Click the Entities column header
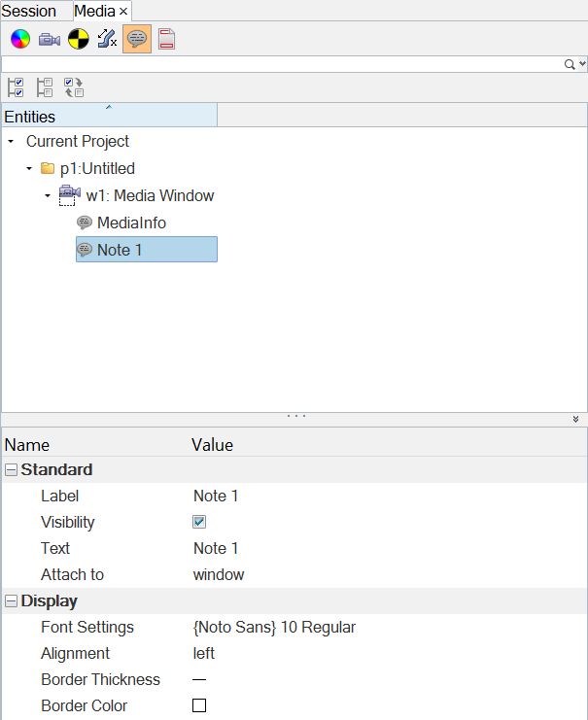 click(x=109, y=117)
